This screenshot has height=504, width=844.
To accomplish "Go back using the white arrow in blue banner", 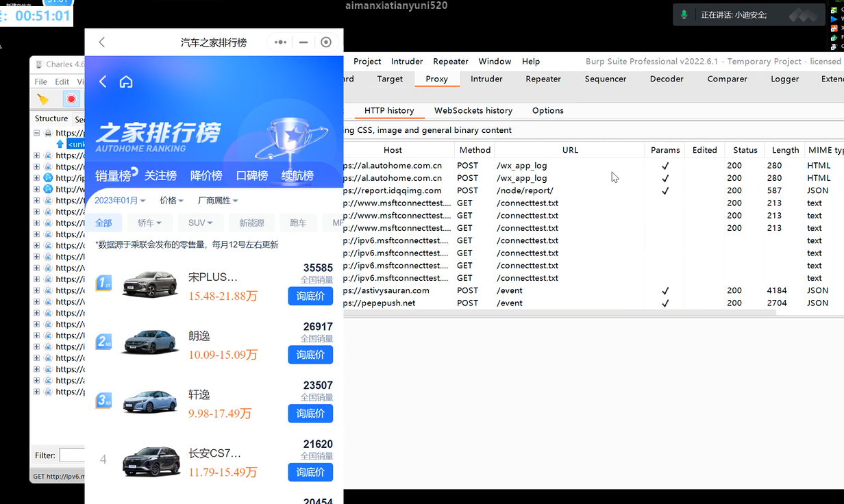I will [x=103, y=81].
